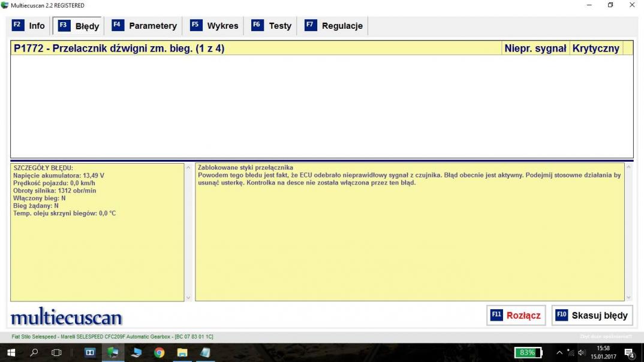Click the multiecuscan logo
644x362 pixels.
tap(66, 317)
